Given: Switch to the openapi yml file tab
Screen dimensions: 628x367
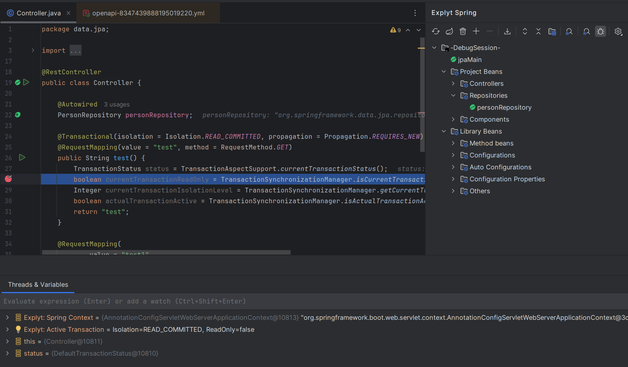Looking at the screenshot, I should pyautogui.click(x=148, y=13).
